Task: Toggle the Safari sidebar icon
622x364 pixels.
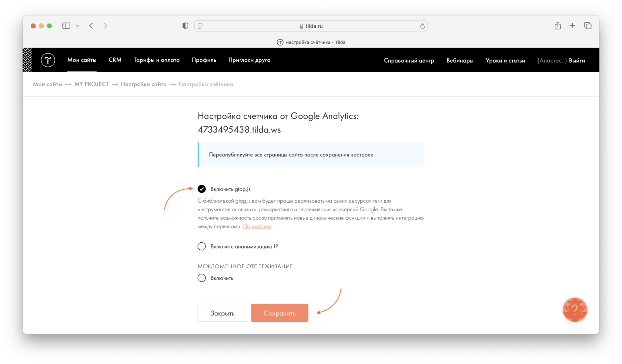Action: (66, 26)
